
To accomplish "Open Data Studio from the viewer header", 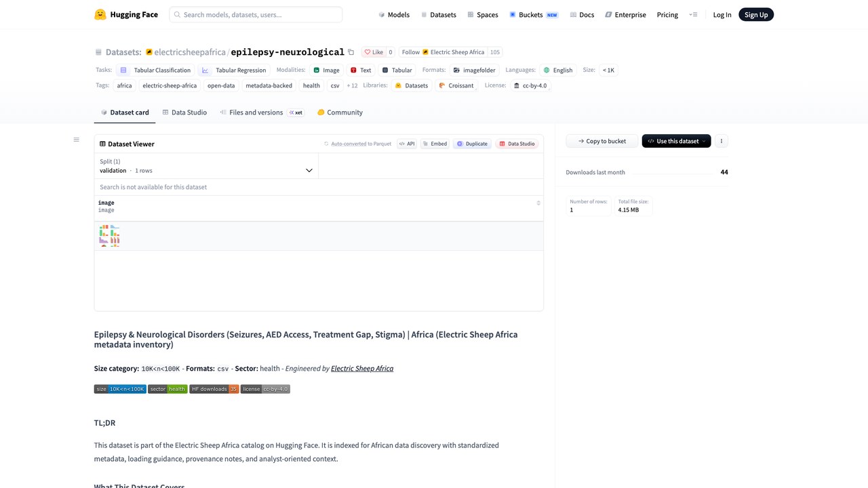I will pyautogui.click(x=517, y=144).
